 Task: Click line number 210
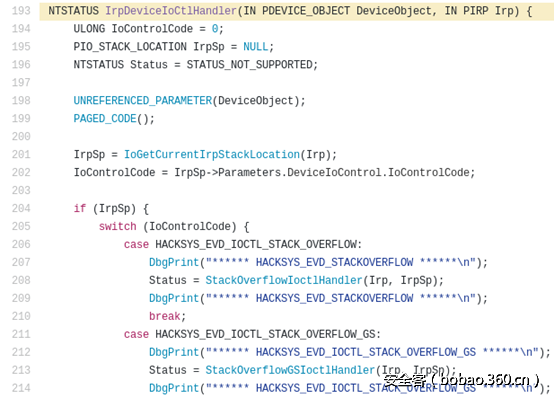click(21, 316)
